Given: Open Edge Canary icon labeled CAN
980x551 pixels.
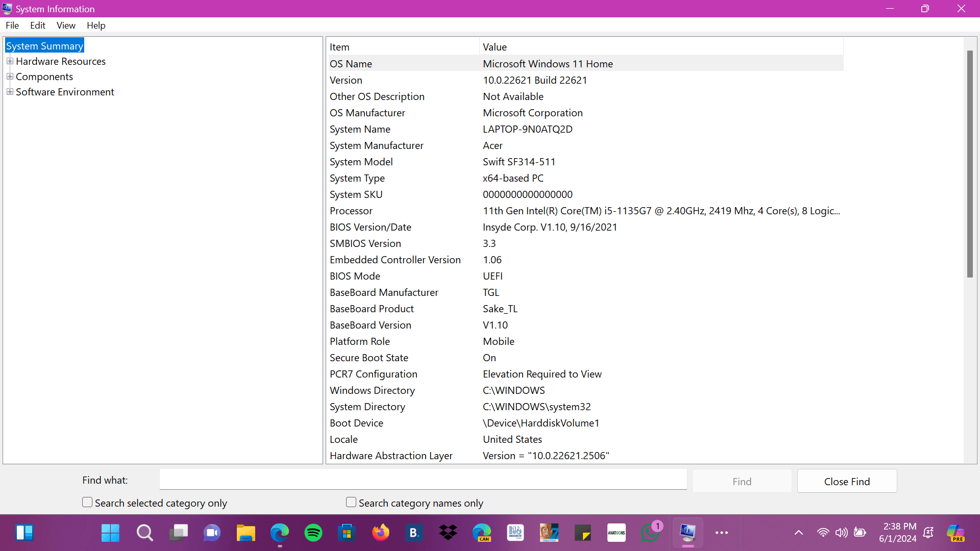Looking at the screenshot, I should (x=481, y=533).
